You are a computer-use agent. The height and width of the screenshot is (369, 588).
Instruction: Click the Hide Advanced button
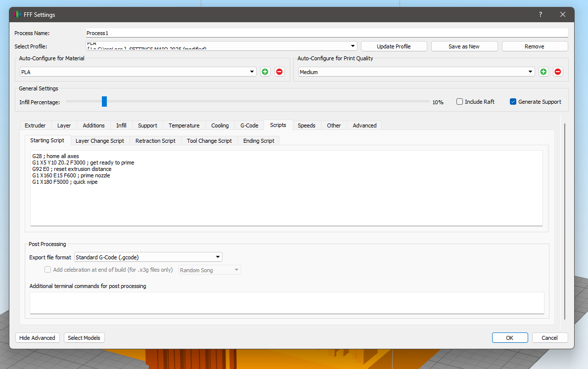click(37, 338)
